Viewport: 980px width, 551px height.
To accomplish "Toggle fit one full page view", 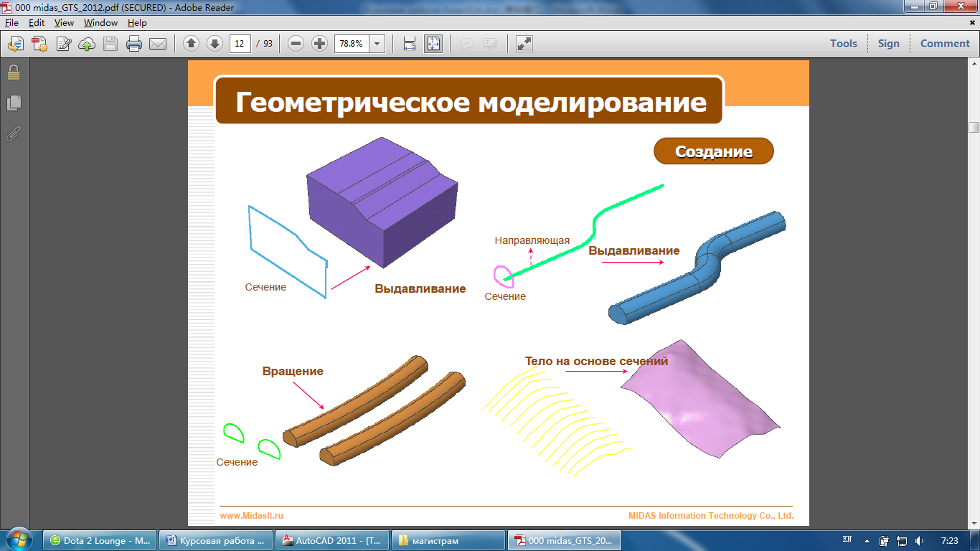I will point(433,44).
